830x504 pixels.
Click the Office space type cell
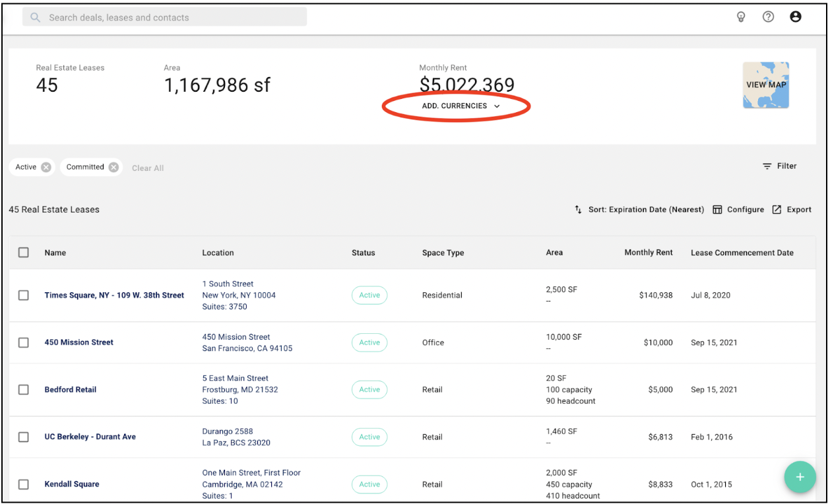point(433,342)
